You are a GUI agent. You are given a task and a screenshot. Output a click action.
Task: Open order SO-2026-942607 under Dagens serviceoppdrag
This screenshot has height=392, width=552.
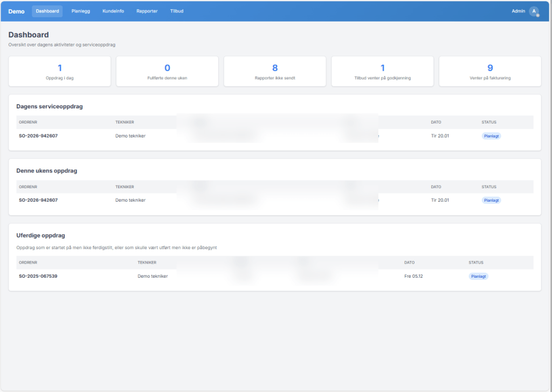click(x=38, y=136)
